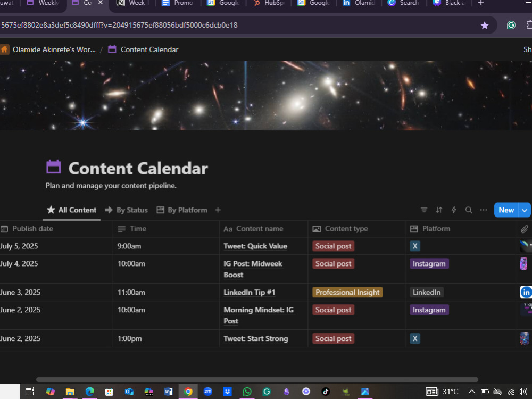Open TikTok from the taskbar
The width and height of the screenshot is (532, 399).
[326, 392]
